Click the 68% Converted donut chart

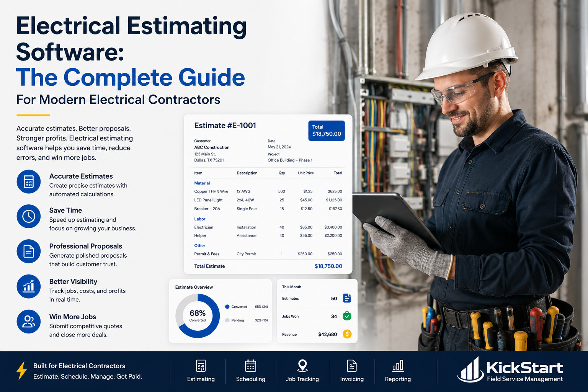(x=198, y=316)
